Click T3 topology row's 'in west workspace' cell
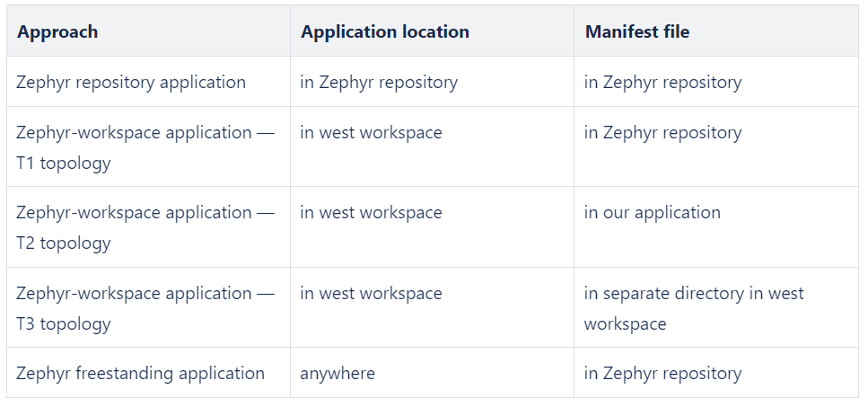Viewport: 868px width, 407px height. click(x=432, y=308)
